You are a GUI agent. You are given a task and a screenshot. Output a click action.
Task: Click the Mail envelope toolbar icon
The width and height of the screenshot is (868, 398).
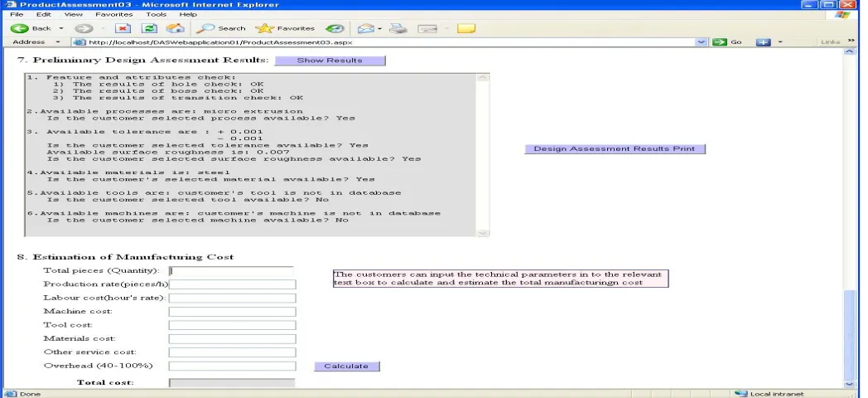click(x=365, y=28)
